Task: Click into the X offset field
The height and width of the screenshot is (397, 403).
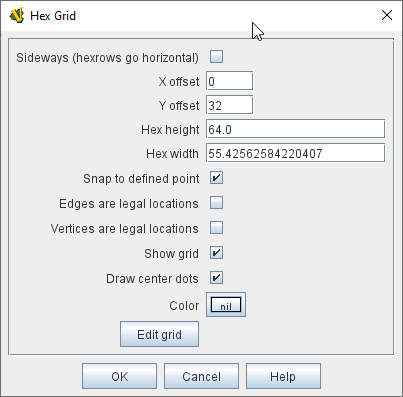Action: [229, 81]
